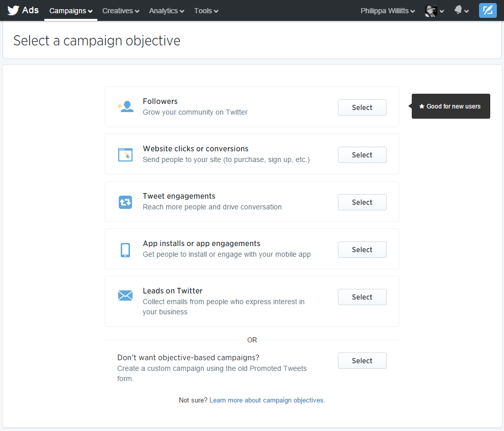Expand the Philippa Willitts account dropdown
This screenshot has height=431, width=504.
pos(388,11)
